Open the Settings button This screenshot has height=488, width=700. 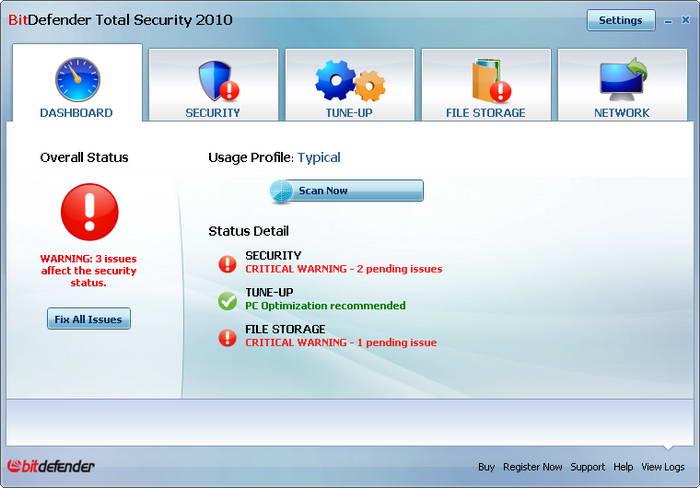coord(621,20)
